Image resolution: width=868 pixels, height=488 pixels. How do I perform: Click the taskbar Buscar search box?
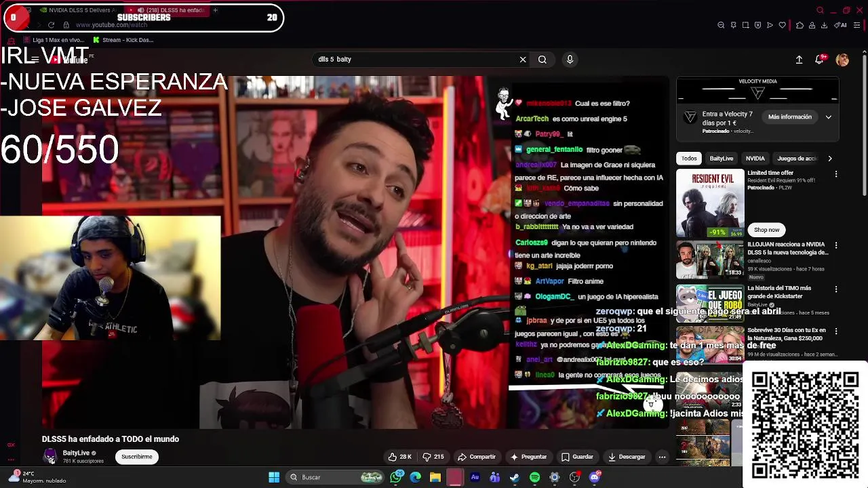coord(336,477)
